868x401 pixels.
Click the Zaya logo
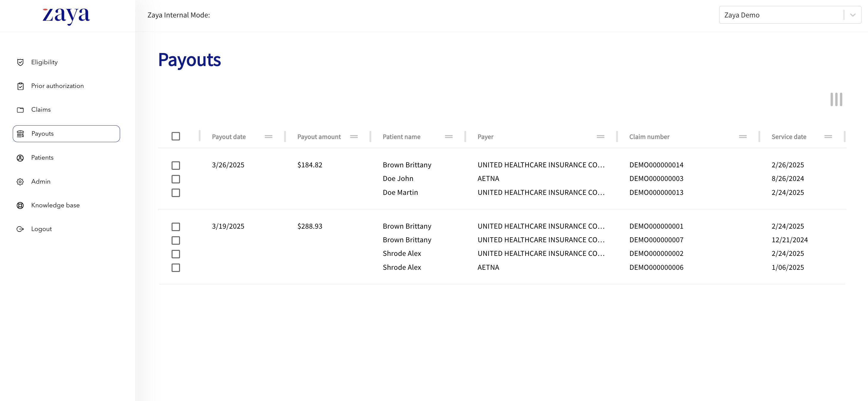[66, 15]
